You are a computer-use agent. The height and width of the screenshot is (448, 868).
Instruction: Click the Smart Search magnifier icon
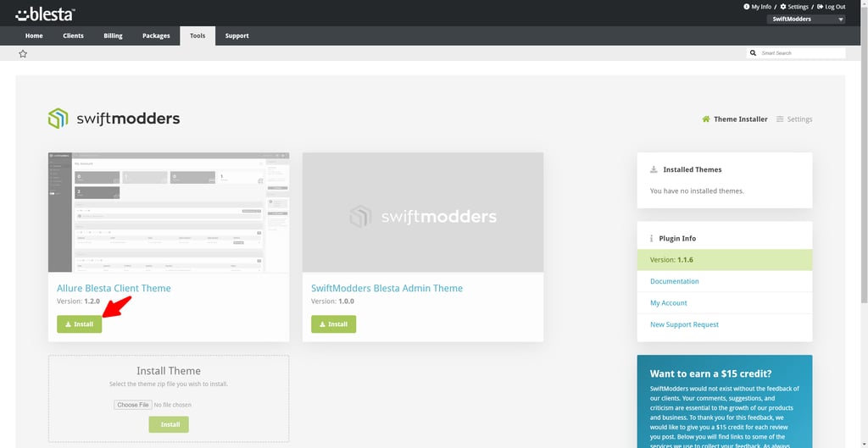tap(753, 53)
